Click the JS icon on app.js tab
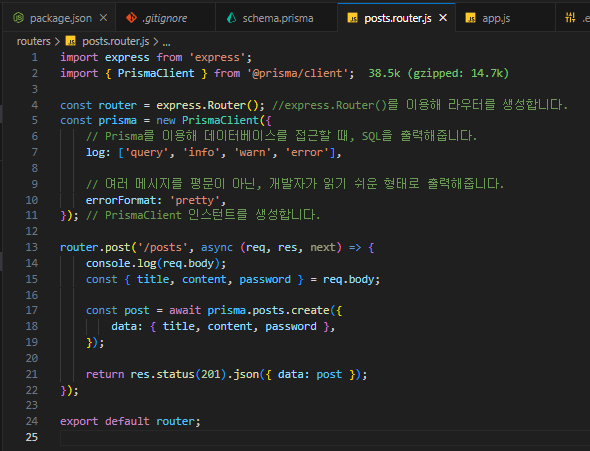Viewport: 590px width, 451px height. [x=470, y=18]
